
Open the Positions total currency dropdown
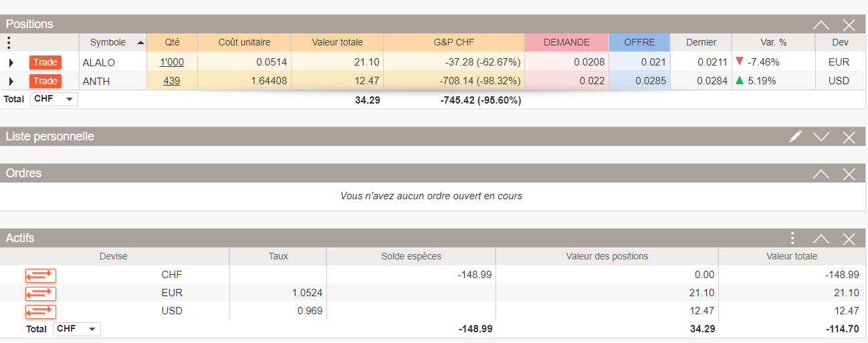coord(54,99)
